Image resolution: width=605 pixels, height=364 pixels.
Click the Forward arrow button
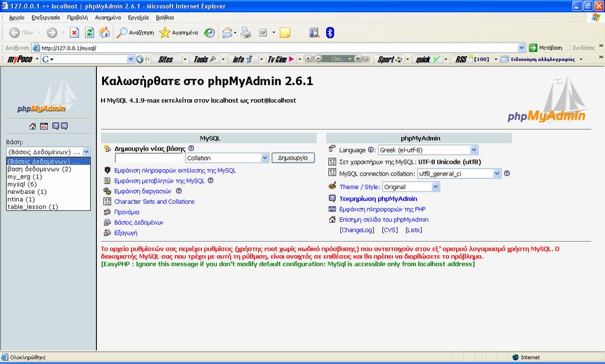pos(52,33)
